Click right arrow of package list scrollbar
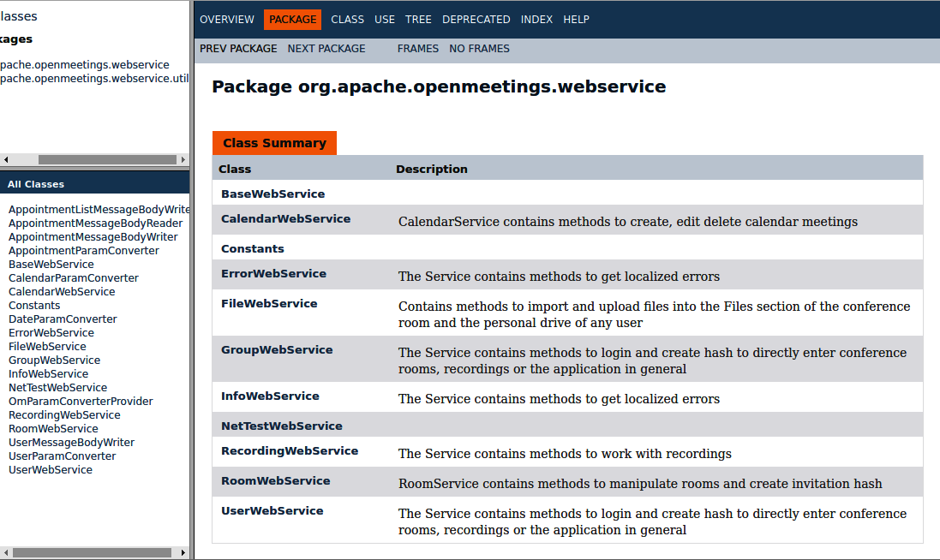Image resolution: width=940 pixels, height=560 pixels. tap(183, 159)
